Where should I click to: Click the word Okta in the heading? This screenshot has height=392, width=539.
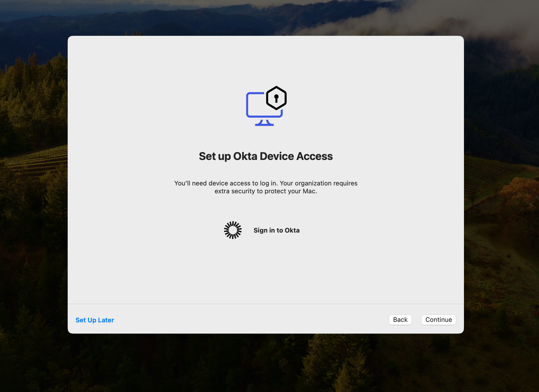tap(245, 156)
